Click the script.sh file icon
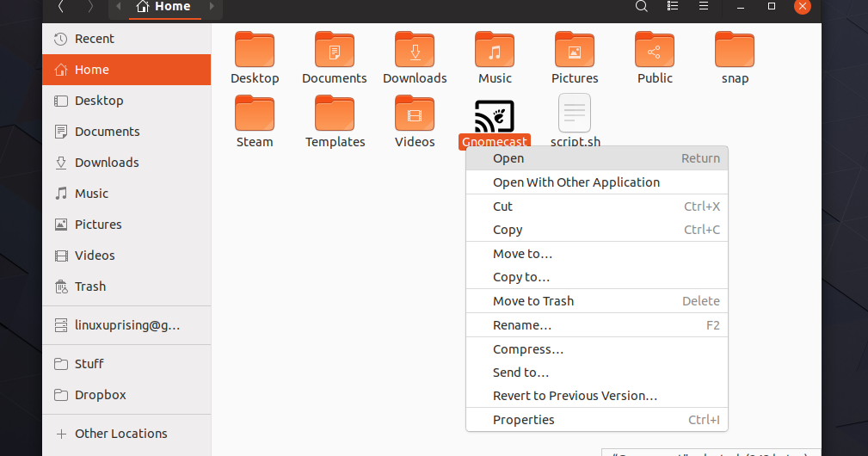Image resolution: width=868 pixels, height=456 pixels. [x=575, y=114]
